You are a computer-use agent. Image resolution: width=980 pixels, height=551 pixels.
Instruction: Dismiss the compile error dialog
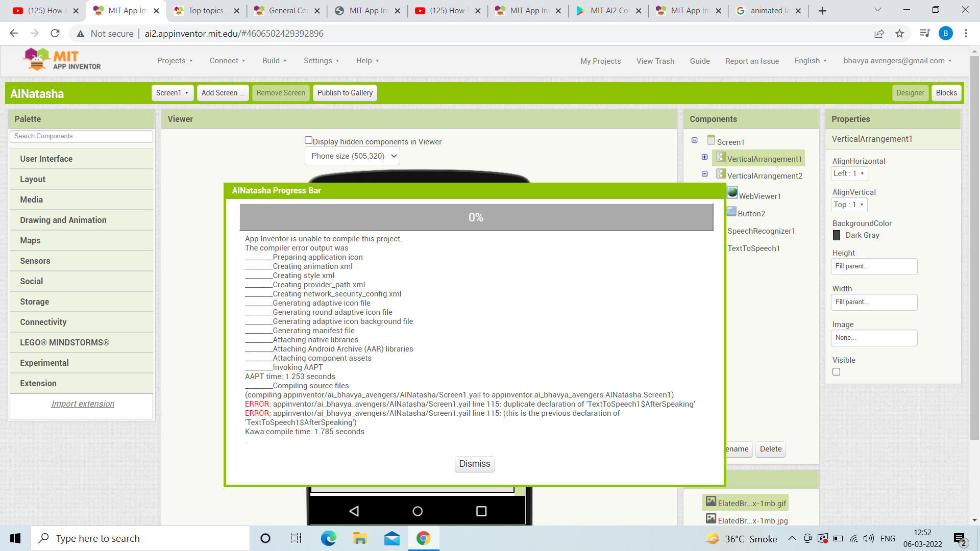coord(474,464)
